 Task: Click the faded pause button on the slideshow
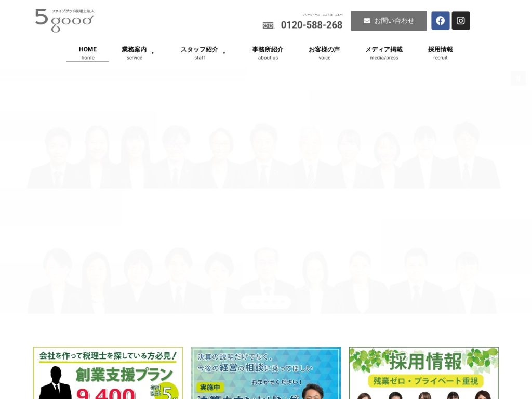518,78
